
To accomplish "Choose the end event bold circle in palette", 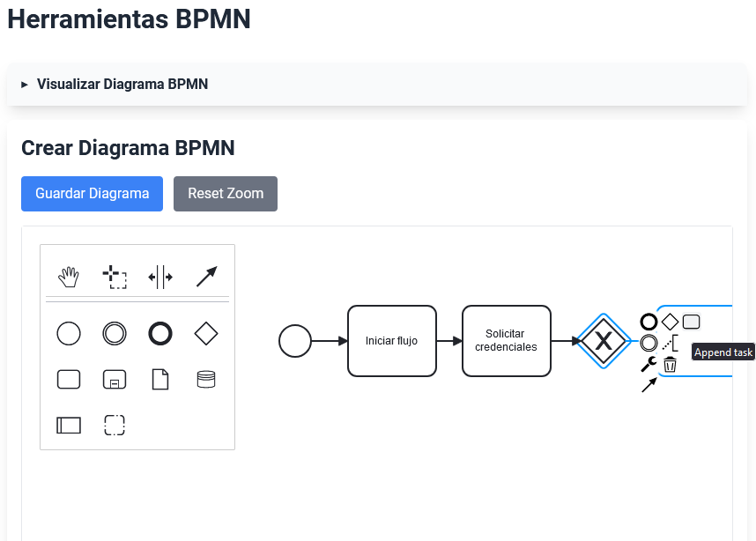I will click(x=160, y=333).
